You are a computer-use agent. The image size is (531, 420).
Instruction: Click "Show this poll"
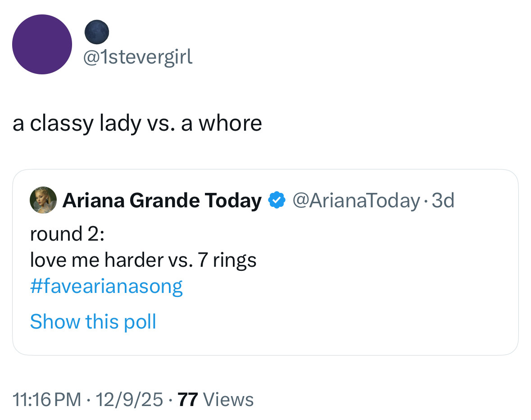click(x=93, y=321)
